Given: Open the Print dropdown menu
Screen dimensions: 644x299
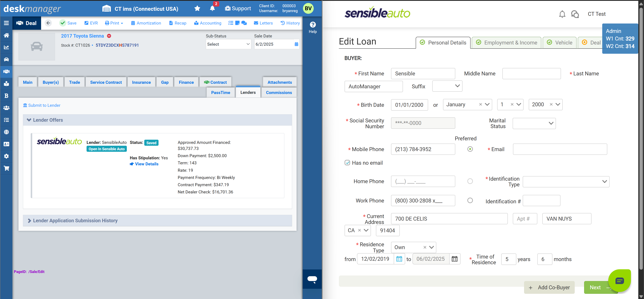Looking at the screenshot, I should point(114,23).
